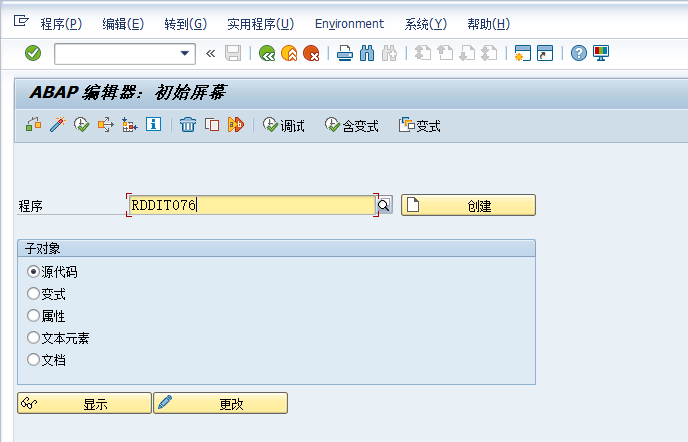Open the command field dropdown arrow

[185, 54]
